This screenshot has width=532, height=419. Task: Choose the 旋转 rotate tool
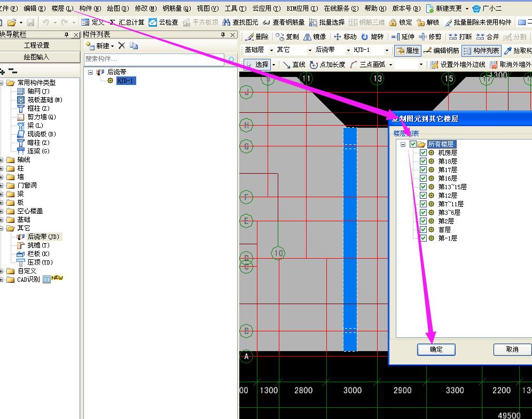tap(372, 36)
